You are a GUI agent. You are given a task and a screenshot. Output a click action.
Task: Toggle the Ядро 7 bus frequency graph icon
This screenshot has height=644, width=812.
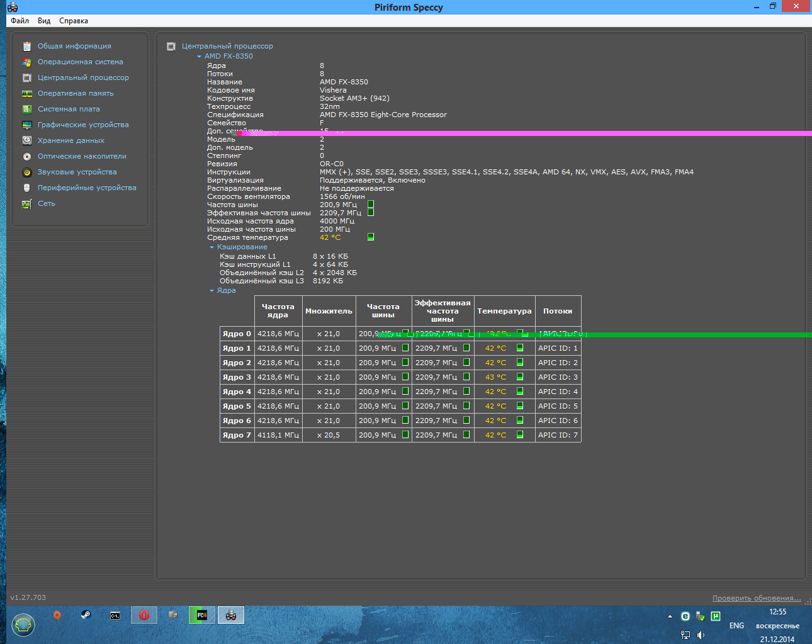point(405,434)
